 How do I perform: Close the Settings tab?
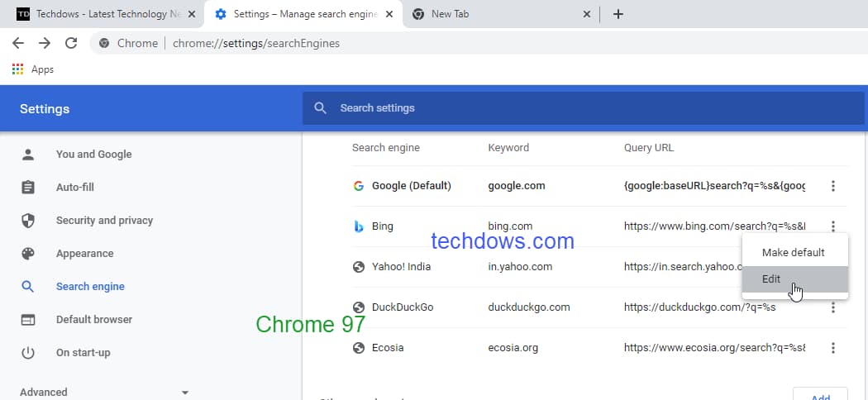pyautogui.click(x=389, y=14)
